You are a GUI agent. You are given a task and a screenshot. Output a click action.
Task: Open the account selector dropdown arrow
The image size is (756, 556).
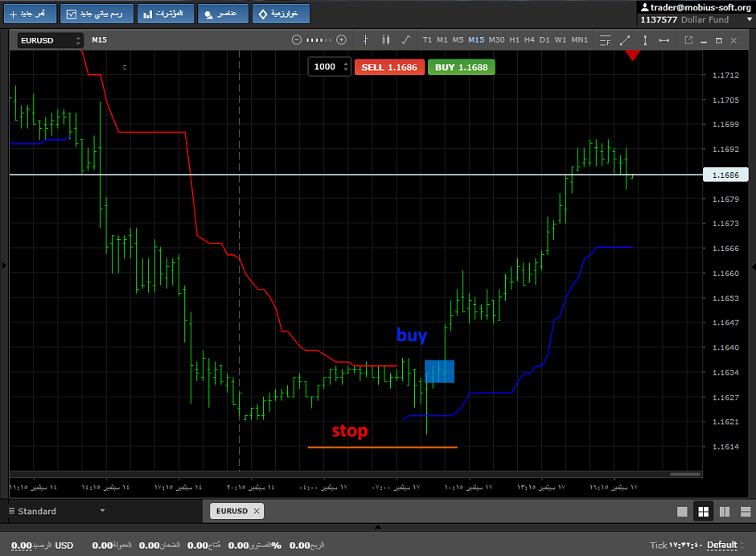[750, 20]
